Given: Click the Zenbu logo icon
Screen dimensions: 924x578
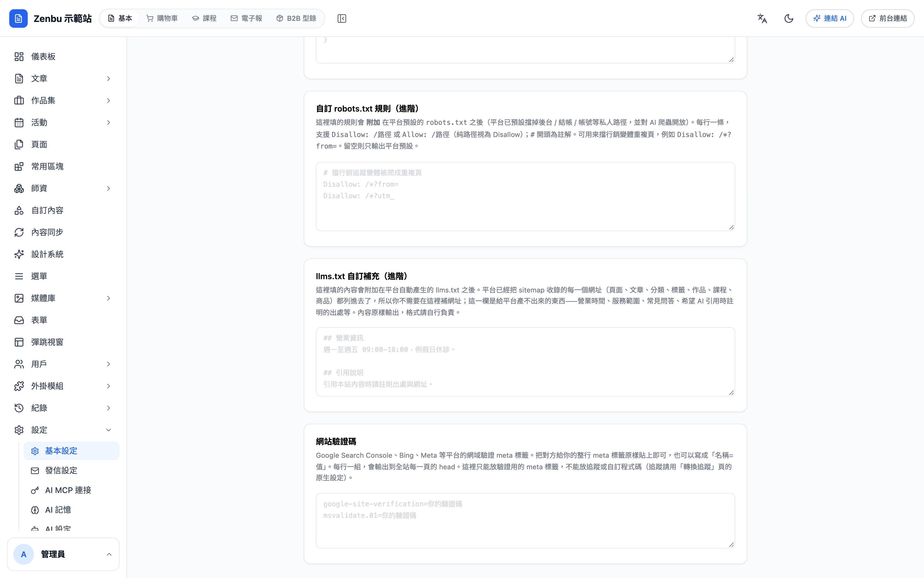Looking at the screenshot, I should [18, 18].
